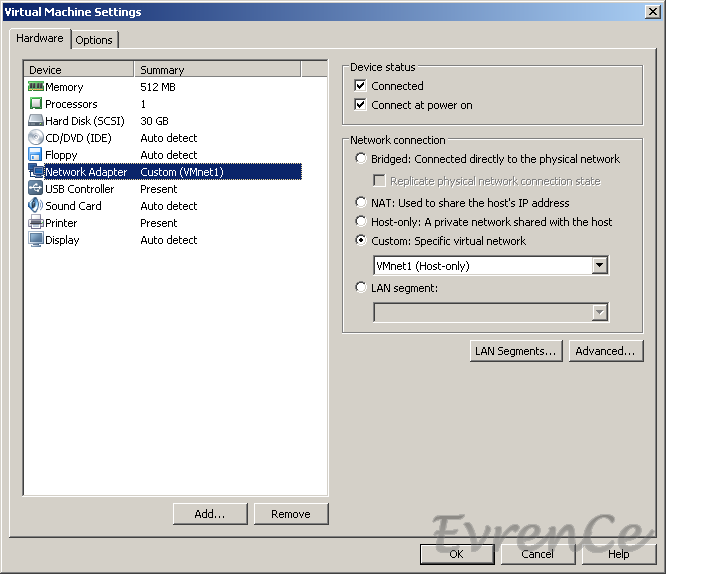The image size is (713, 578).
Task: Select the Printer device icon
Action: coord(35,223)
